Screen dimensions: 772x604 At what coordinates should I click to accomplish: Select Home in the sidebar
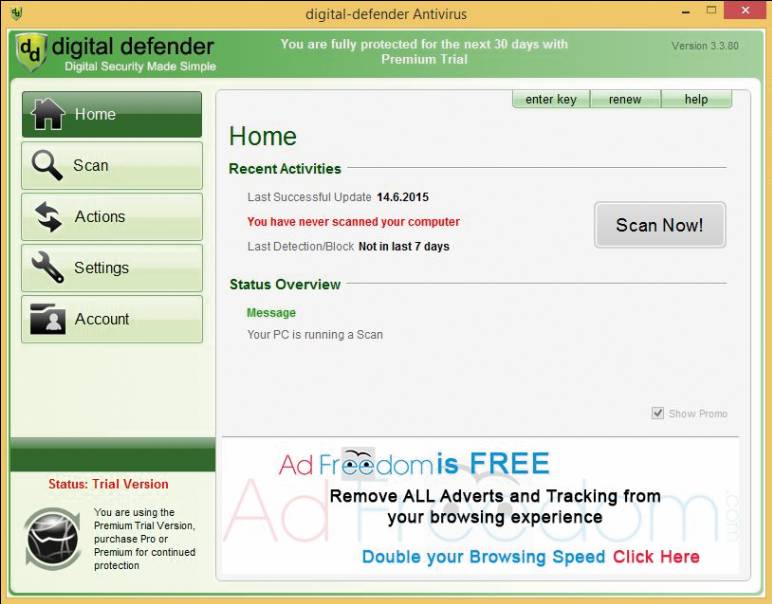[x=112, y=114]
